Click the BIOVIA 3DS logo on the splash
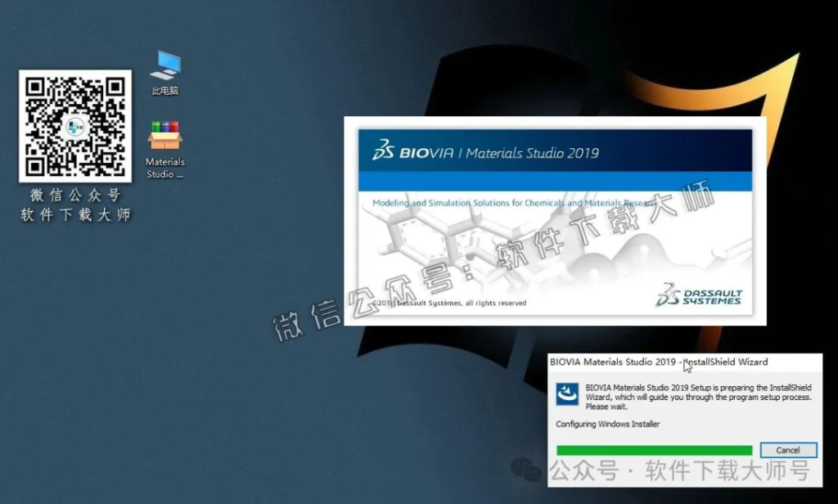Viewport: 838px width, 504px height. [x=385, y=151]
